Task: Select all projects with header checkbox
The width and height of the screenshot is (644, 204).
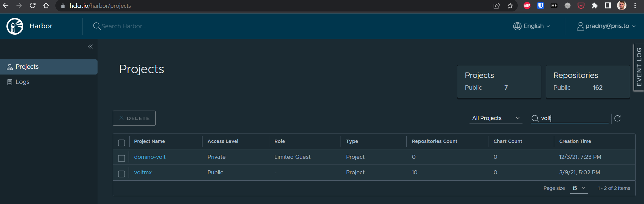Action: tap(122, 143)
